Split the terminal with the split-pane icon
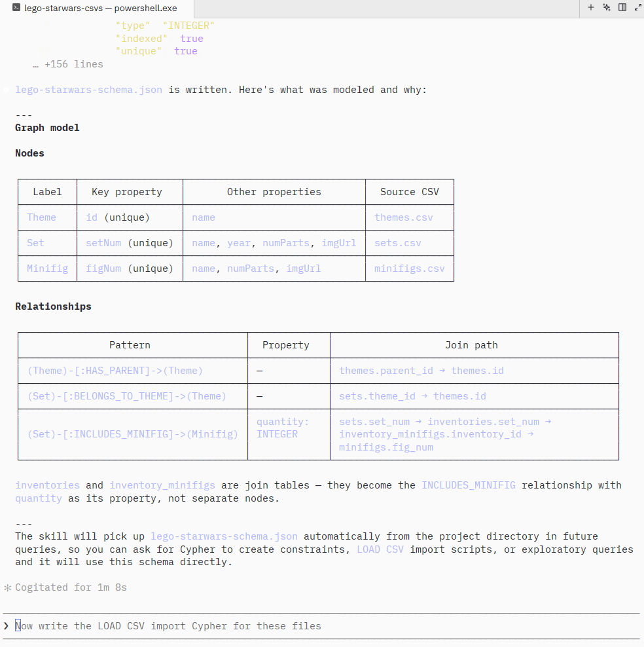 tap(622, 7)
